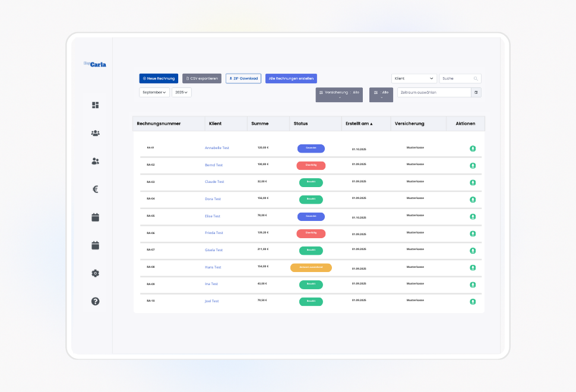Open the 2025 year dropdown
Viewport: 576px width, 392px height.
click(x=182, y=92)
